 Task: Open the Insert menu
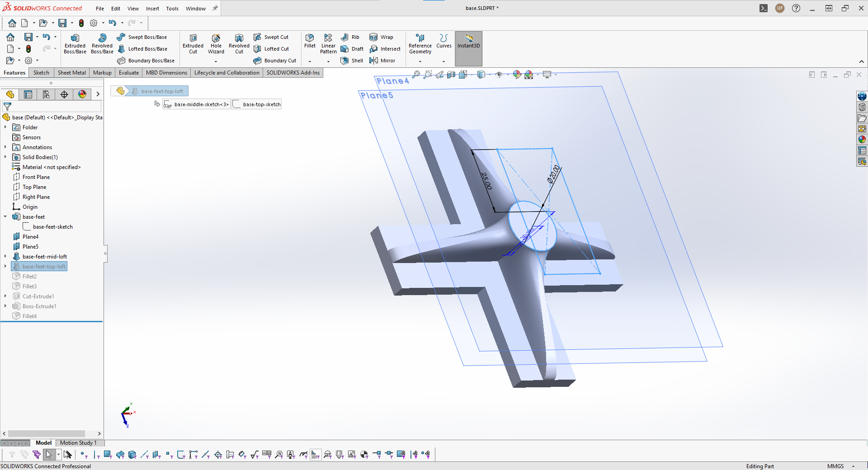pyautogui.click(x=152, y=9)
